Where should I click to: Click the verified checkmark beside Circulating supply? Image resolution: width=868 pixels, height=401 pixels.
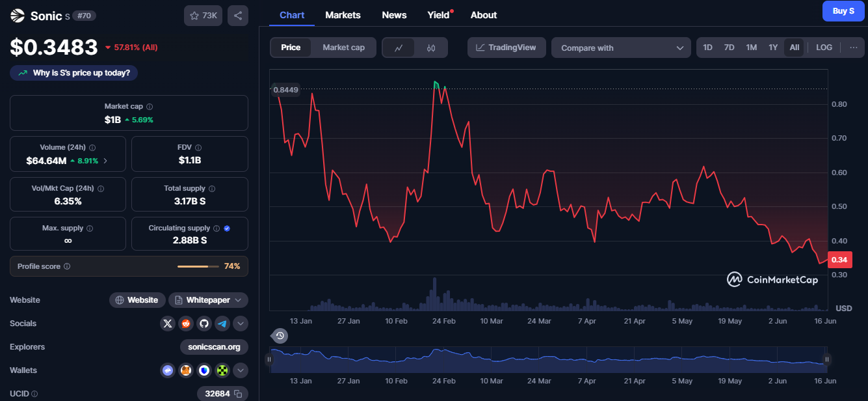click(x=227, y=228)
